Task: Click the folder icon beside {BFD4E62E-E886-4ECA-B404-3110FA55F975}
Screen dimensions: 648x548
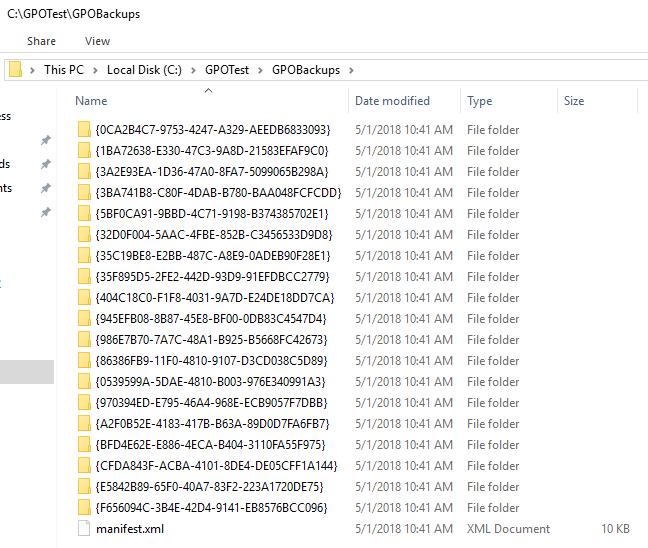Action: pos(84,445)
